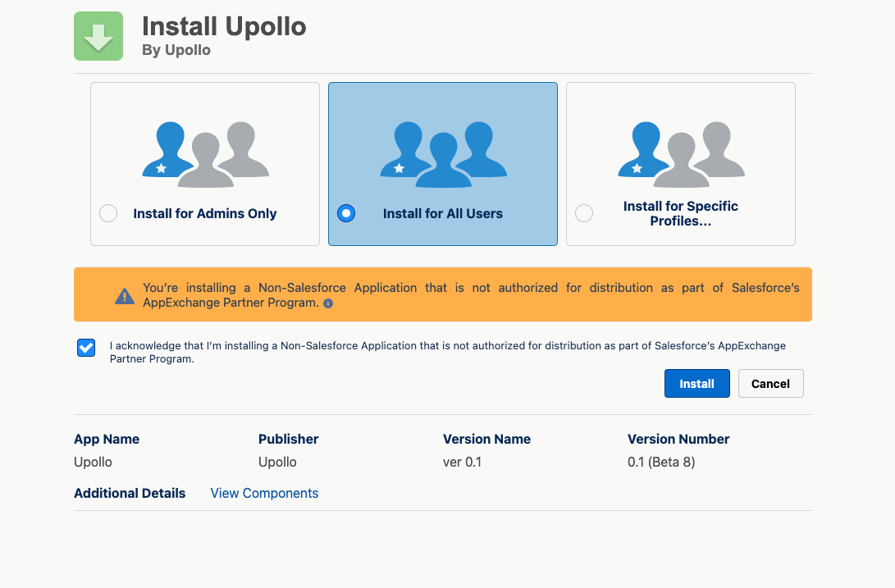The width and height of the screenshot is (895, 588).
Task: Click the Specific Profiles users illustration
Action: coord(681,154)
